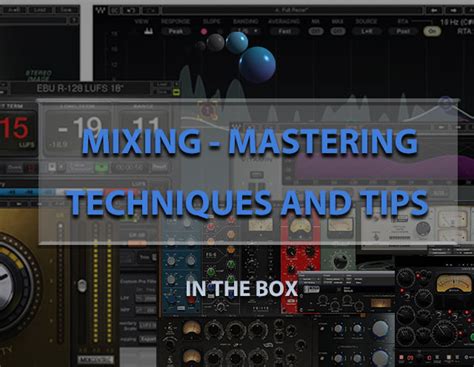Image resolution: width=474 pixels, height=367 pixels.
Task: Open the BANDING dropdown
Action: click(246, 31)
